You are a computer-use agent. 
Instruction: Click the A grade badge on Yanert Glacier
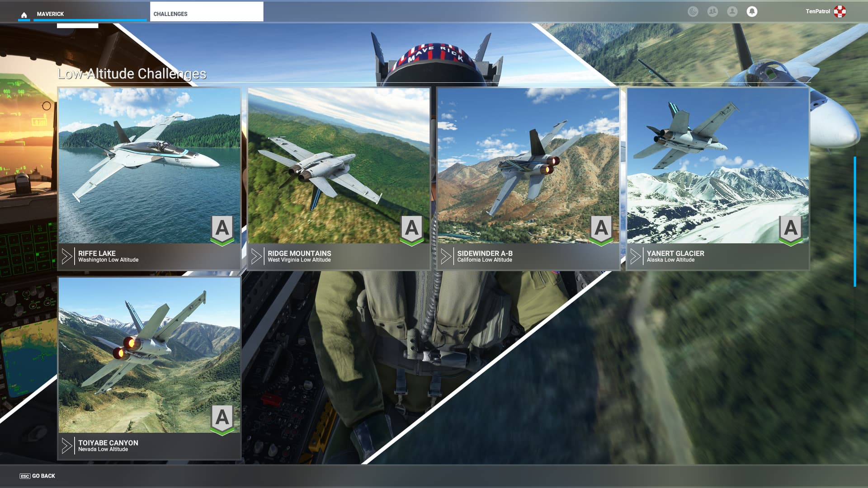(x=790, y=228)
